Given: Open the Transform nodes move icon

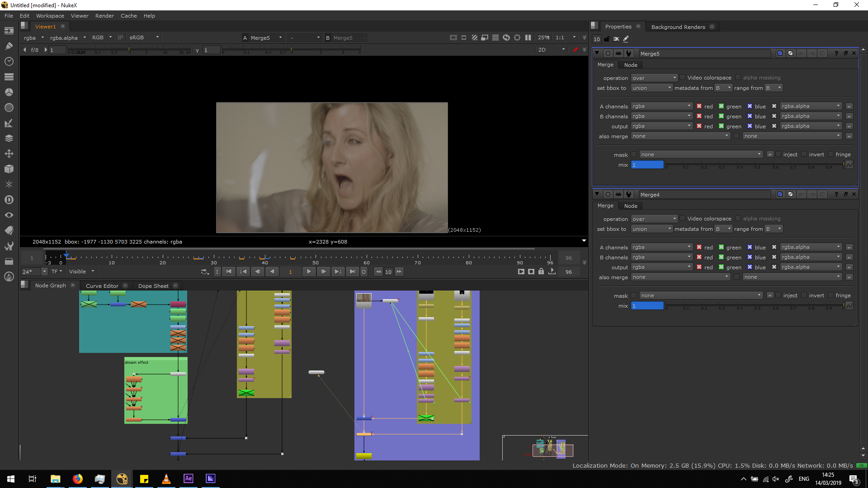Looking at the screenshot, I should pos(9,154).
